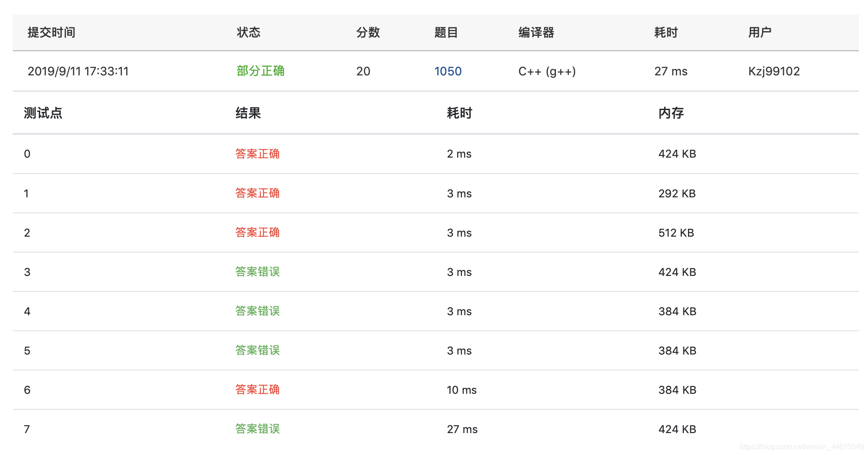Click the 提交时间 column header
Image resolution: width=868 pixels, height=455 pixels.
pos(51,32)
